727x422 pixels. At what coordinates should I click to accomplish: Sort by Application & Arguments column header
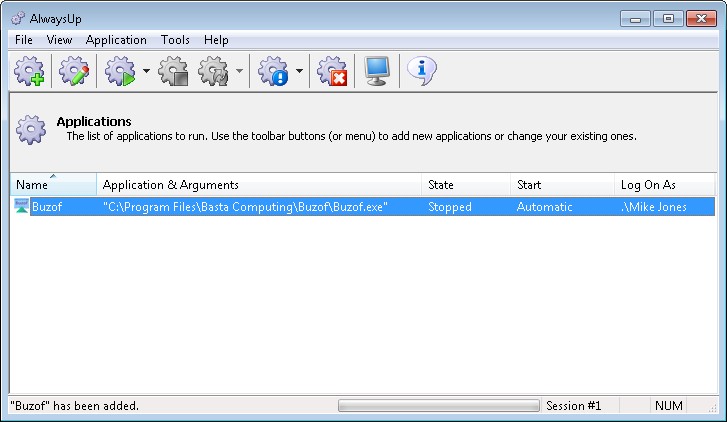[x=259, y=185]
